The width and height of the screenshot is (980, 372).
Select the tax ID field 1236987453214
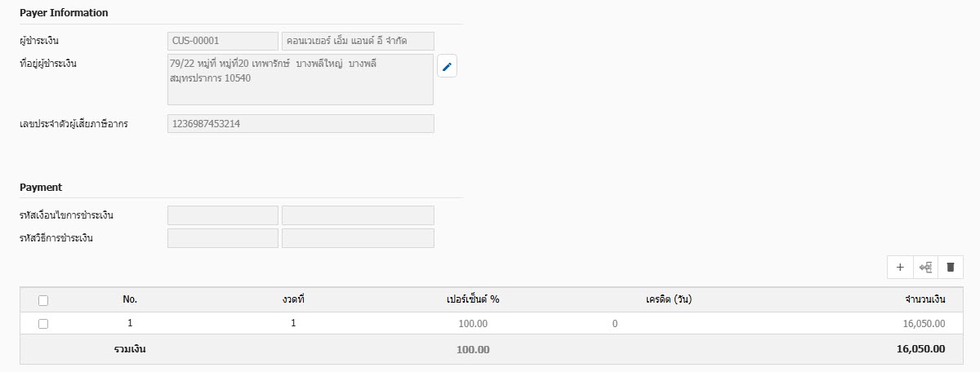[x=301, y=124]
